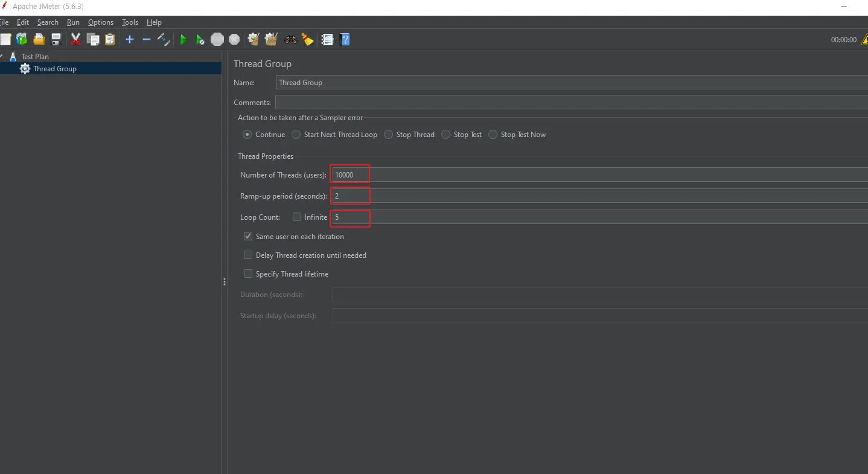This screenshot has width=868, height=474.
Task: Click the Shutdown test toolbar icon
Action: (x=234, y=40)
